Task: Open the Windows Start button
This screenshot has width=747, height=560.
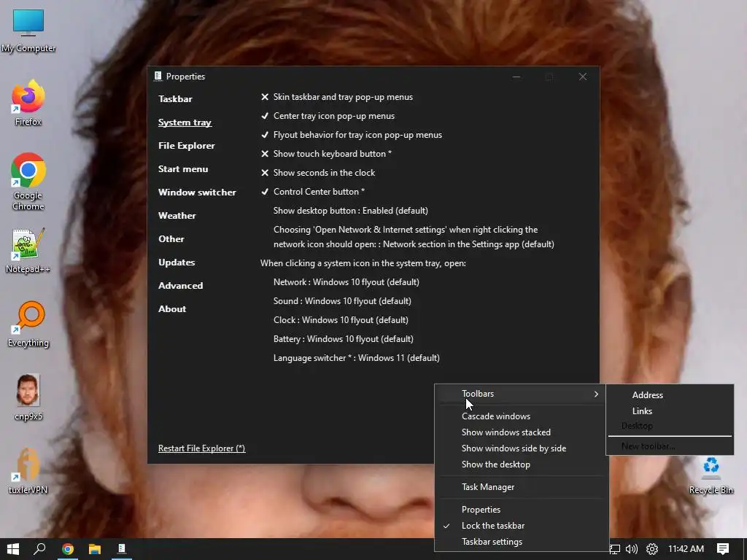Action: (13, 549)
